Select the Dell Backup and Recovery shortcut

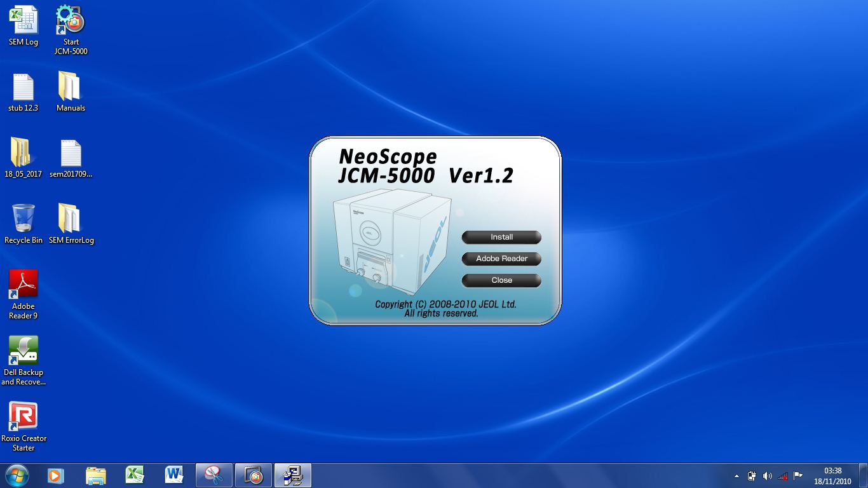[24, 361]
